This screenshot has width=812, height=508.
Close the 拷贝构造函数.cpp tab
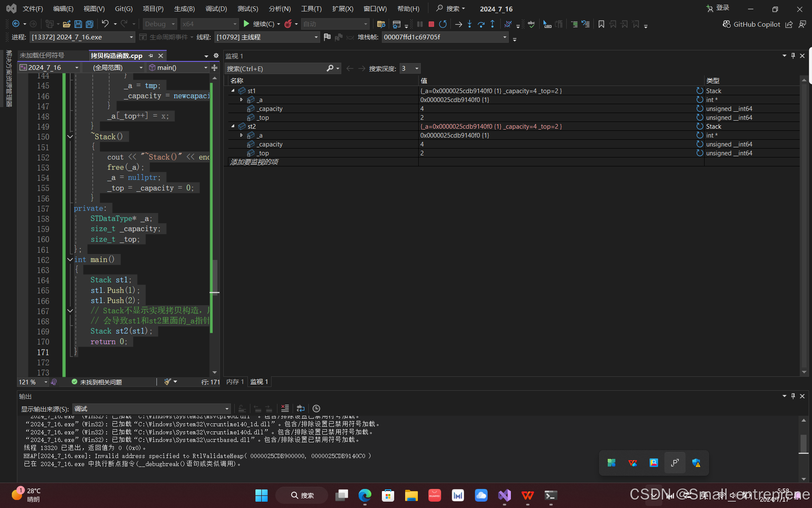coord(161,56)
